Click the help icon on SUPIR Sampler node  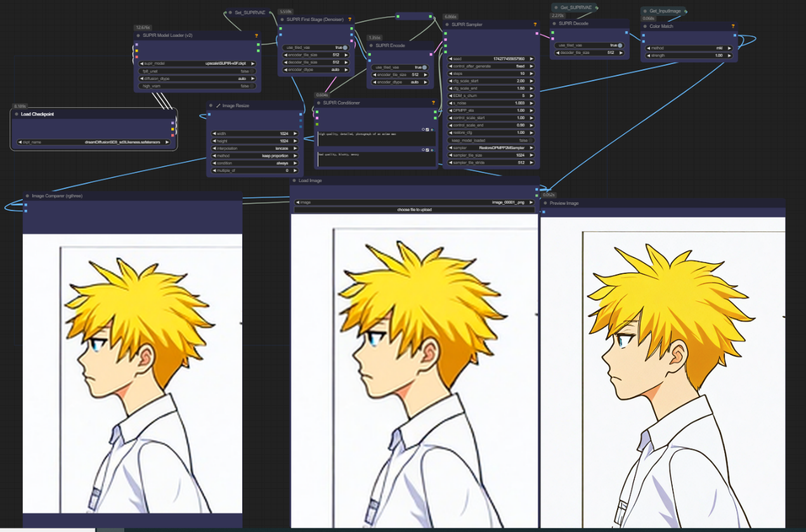click(535, 25)
